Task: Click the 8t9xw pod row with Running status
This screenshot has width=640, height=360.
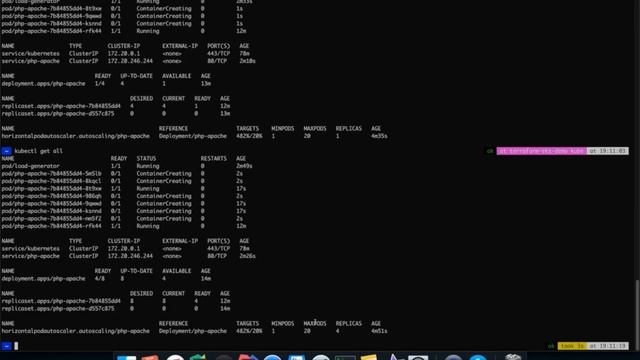Action: click(x=124, y=189)
